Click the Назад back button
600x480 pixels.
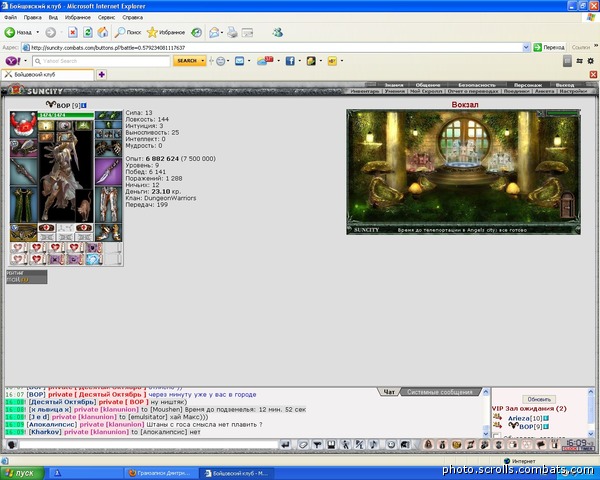(18, 32)
